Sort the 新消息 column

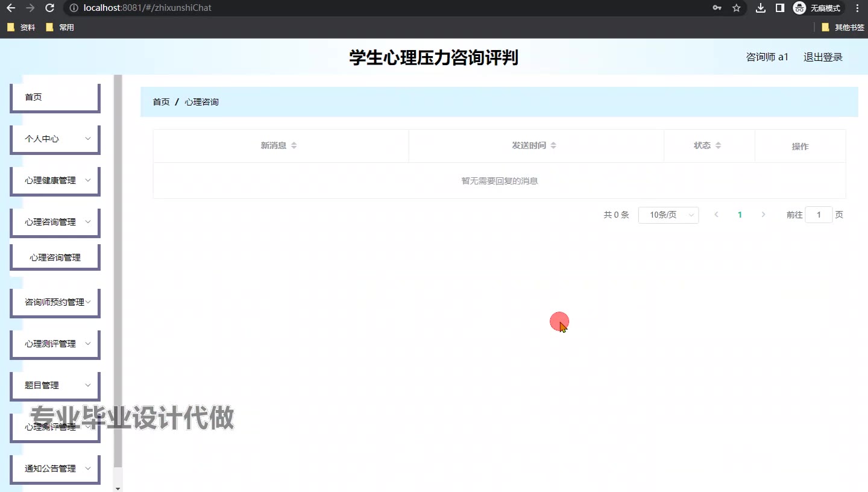(x=294, y=145)
